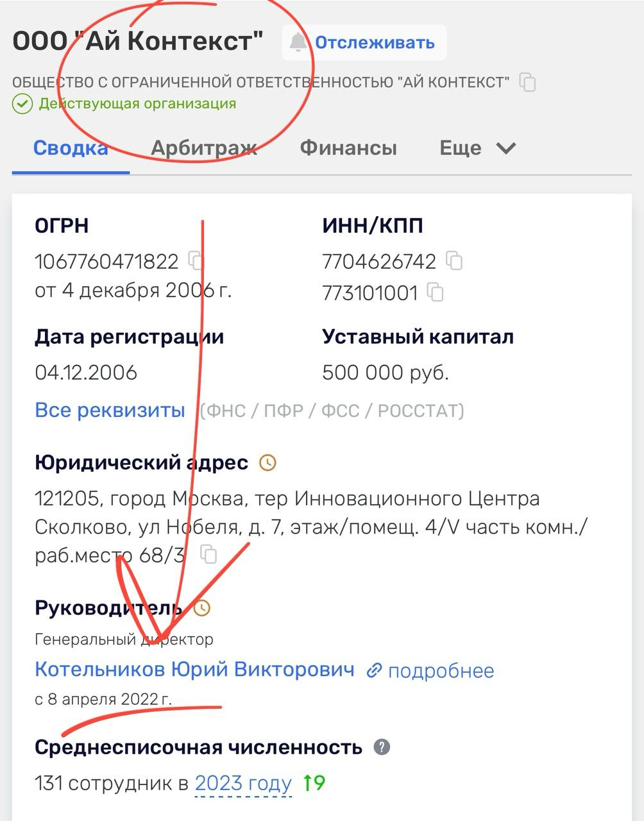Click the green employee growth indicator 9
This screenshot has width=644, height=821.
tap(314, 783)
